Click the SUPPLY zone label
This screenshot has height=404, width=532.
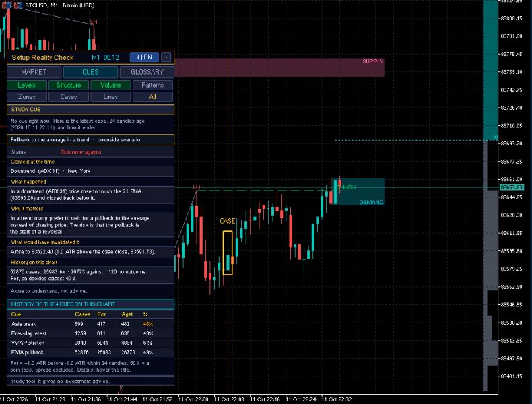click(x=373, y=61)
